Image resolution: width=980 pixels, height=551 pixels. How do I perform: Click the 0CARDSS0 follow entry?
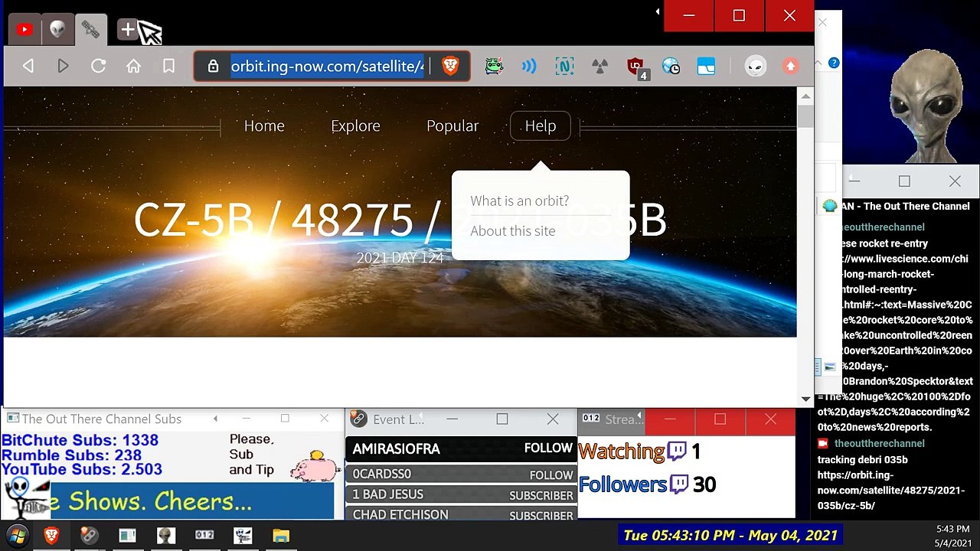coord(462,474)
